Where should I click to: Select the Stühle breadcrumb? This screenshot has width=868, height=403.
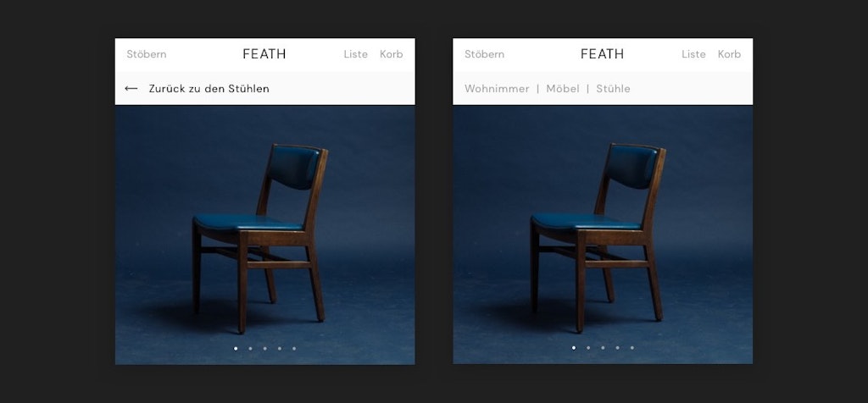613,88
